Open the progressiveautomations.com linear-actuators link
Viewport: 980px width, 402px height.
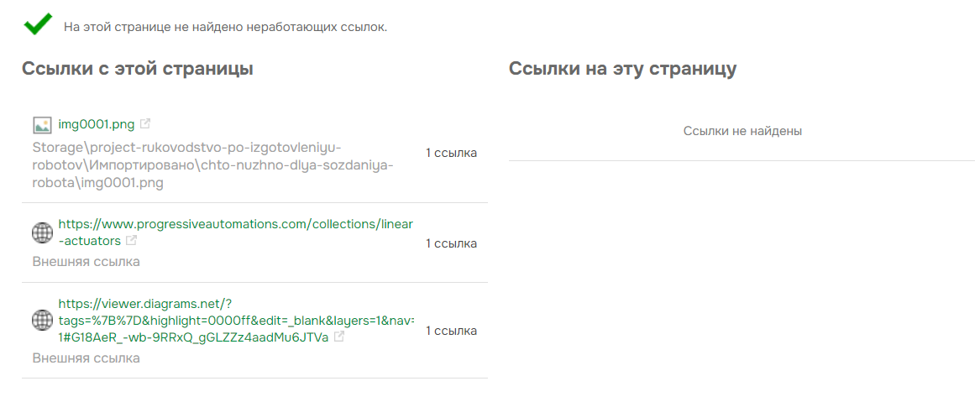tap(236, 232)
